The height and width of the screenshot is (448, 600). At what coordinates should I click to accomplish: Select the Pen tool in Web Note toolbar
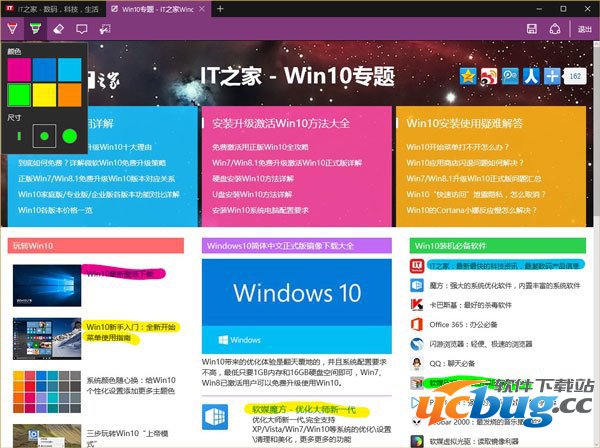click(x=12, y=29)
